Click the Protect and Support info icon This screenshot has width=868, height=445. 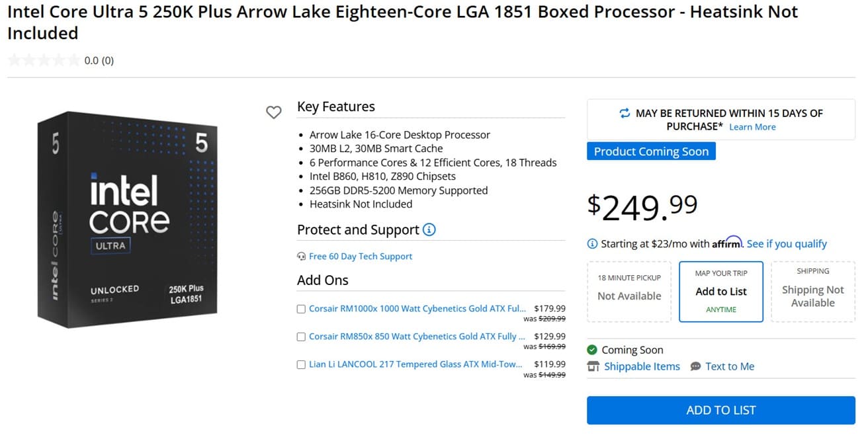pos(429,230)
